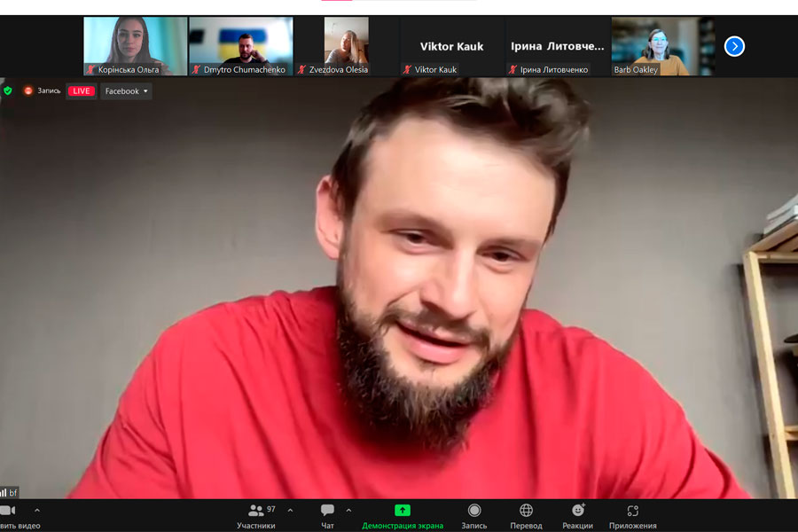The height and width of the screenshot is (532, 798).
Task: Expand video options chevron next to camera
Action: tap(36, 510)
